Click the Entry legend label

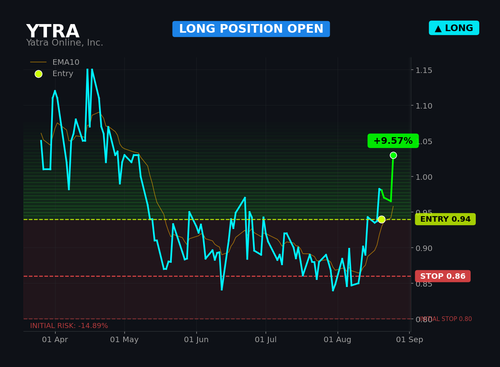pos(63,73)
